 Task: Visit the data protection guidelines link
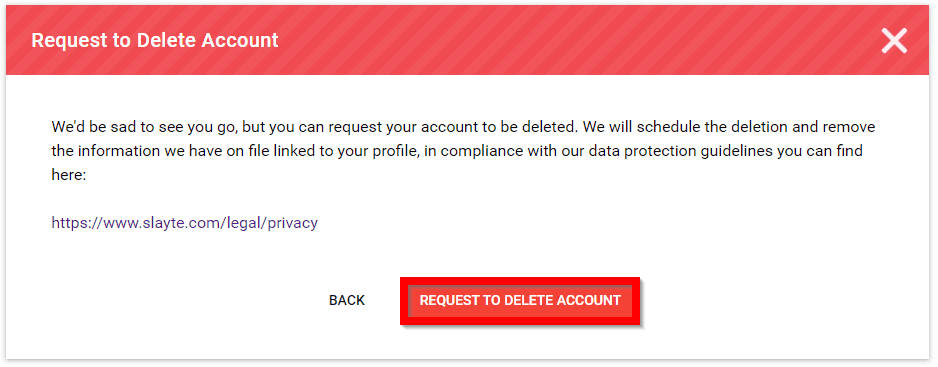pos(184,223)
